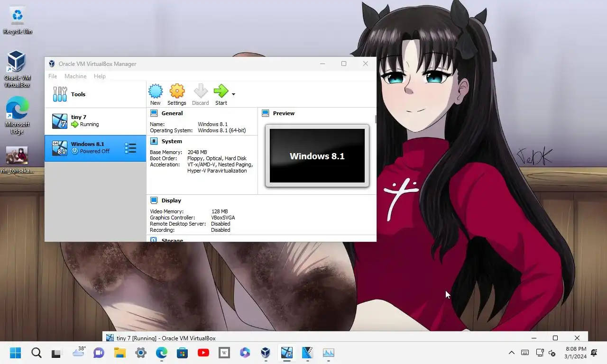Screen dimensions: 607x364
Task: Open the Microsoft Edge desktop shortcut
Action: coord(17,116)
